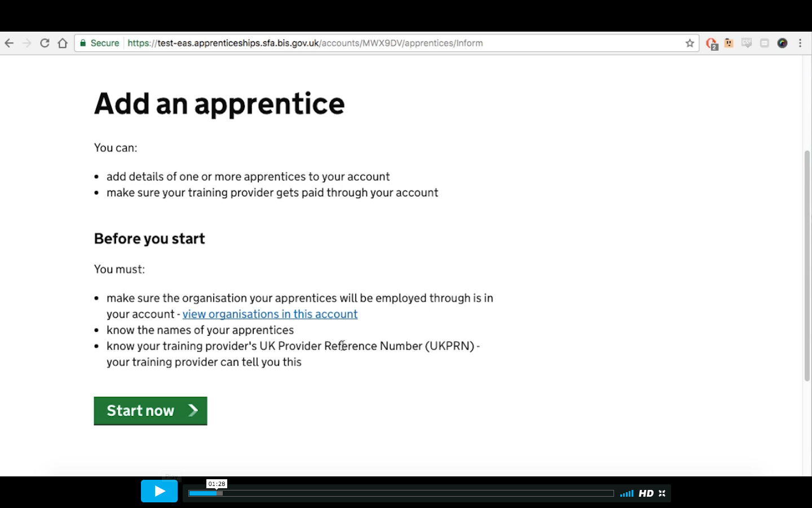Open the CSS extension icon

pyautogui.click(x=747, y=42)
